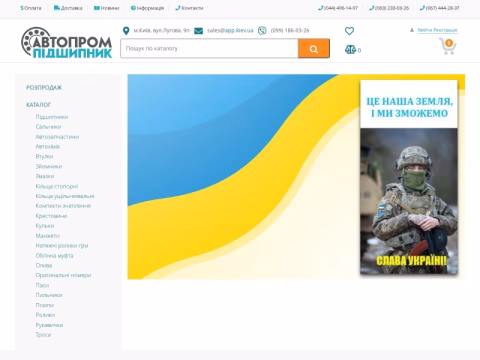
Task: Select the Оригинальні номери category
Action: click(x=63, y=275)
